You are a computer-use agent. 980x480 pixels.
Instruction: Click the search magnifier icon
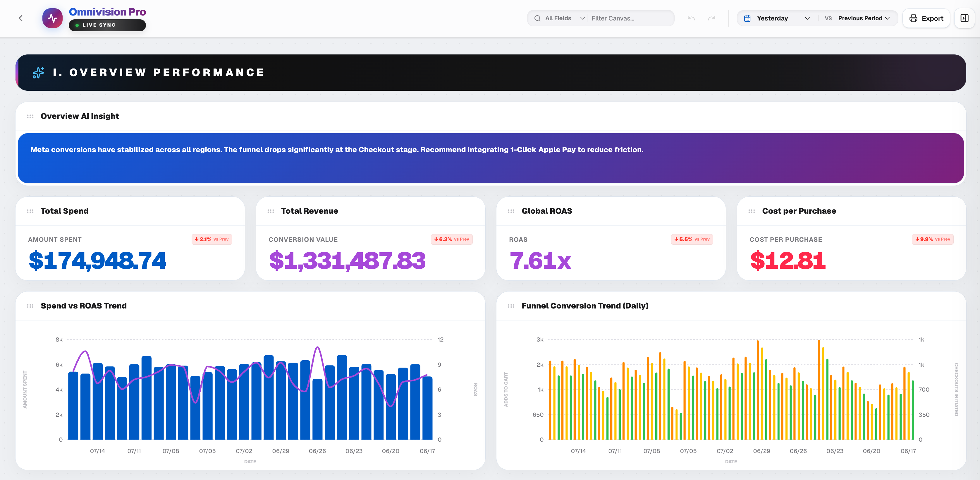(x=537, y=18)
